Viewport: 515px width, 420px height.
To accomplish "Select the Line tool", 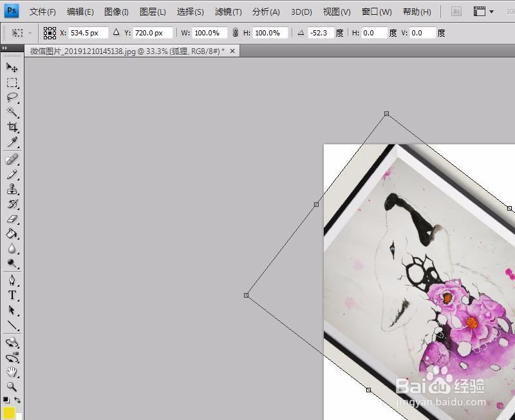I will (x=12, y=325).
